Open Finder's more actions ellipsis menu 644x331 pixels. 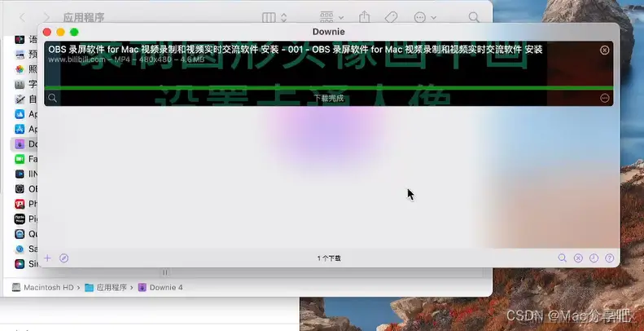tap(425, 17)
